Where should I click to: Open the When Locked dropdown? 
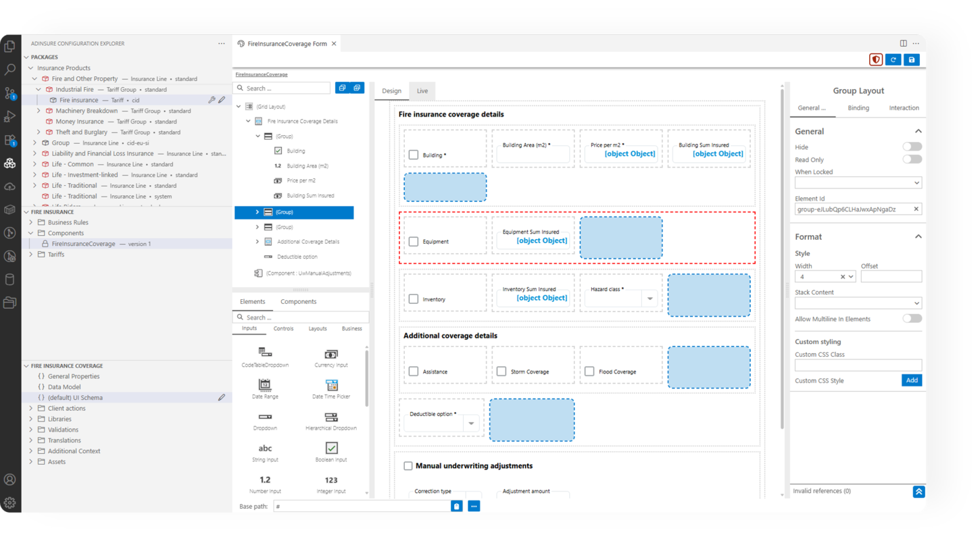(x=858, y=183)
